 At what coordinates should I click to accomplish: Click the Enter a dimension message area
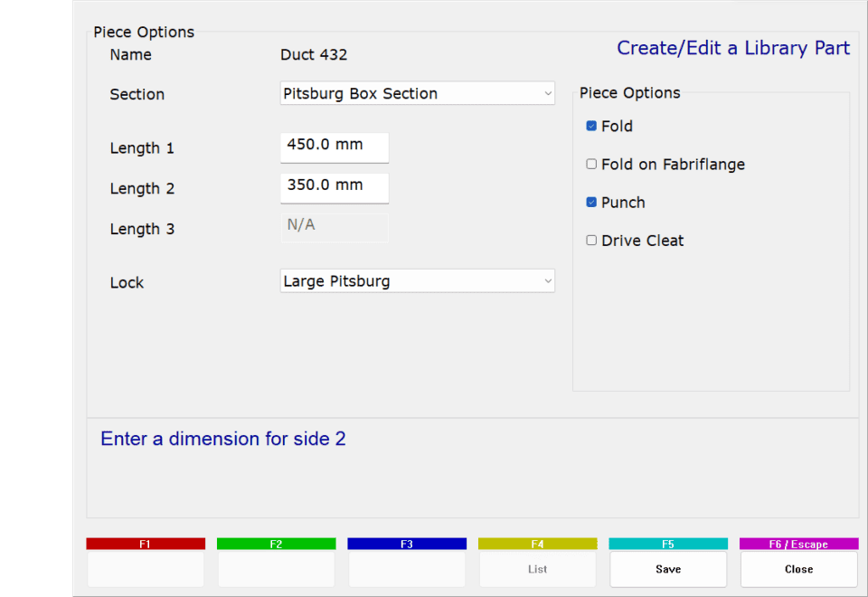[222, 439]
